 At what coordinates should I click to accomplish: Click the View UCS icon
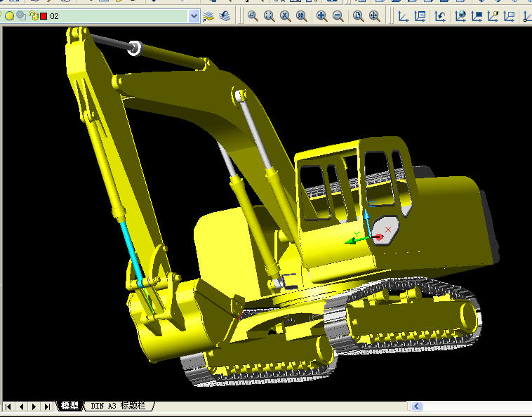[510, 16]
